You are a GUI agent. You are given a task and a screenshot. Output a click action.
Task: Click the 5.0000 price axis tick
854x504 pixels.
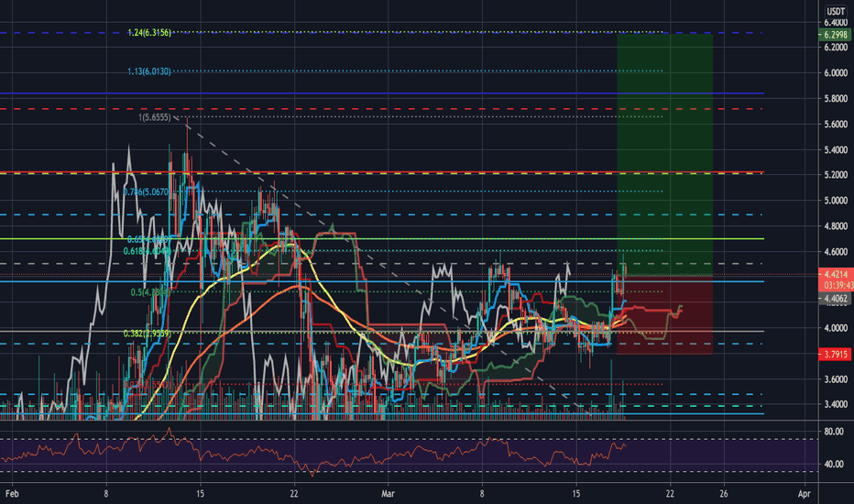836,201
